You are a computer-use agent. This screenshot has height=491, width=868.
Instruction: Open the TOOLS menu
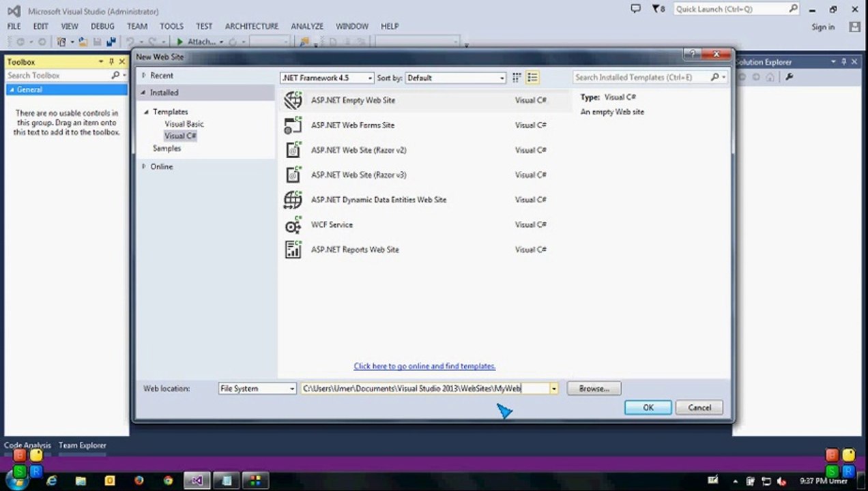coord(172,26)
